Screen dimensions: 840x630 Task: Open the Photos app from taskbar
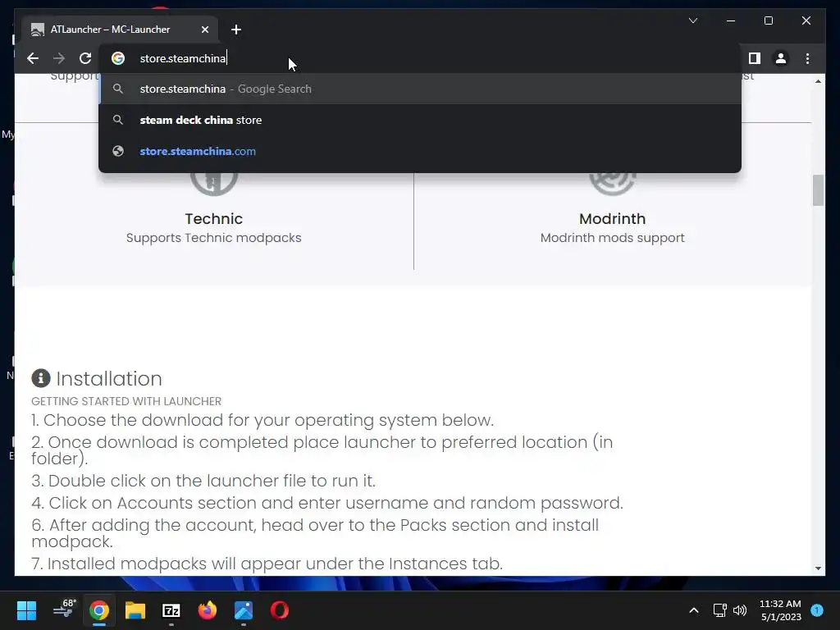click(x=243, y=610)
